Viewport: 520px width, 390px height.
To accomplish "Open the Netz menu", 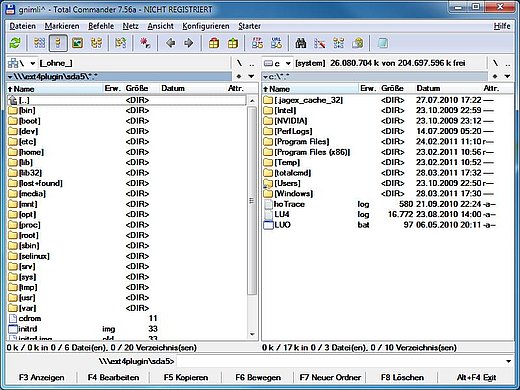I will 131,26.
